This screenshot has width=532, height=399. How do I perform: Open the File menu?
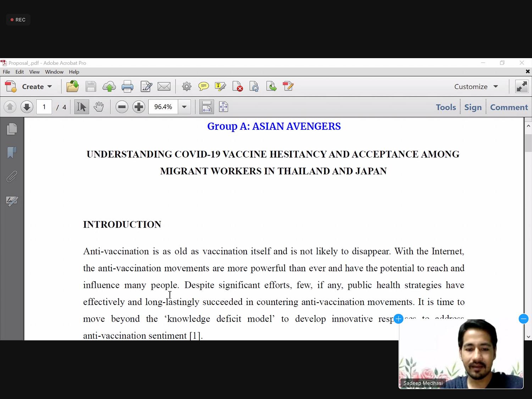pos(6,72)
